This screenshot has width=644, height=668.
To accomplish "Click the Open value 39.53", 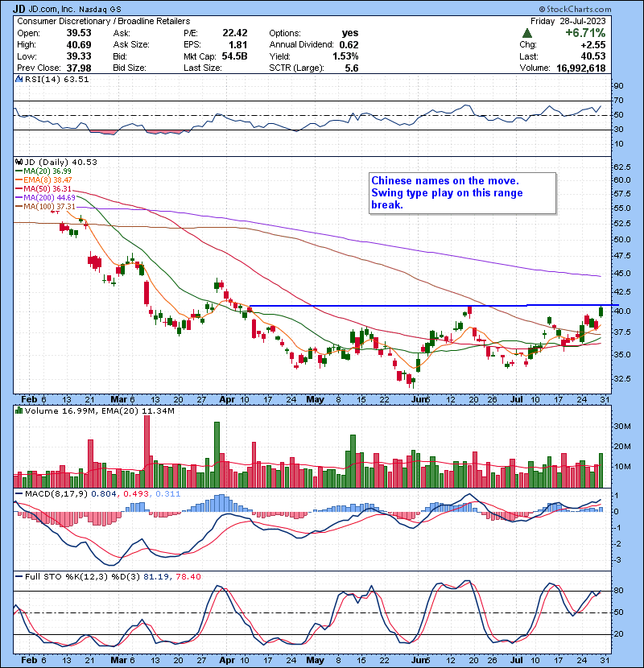I will [x=79, y=33].
